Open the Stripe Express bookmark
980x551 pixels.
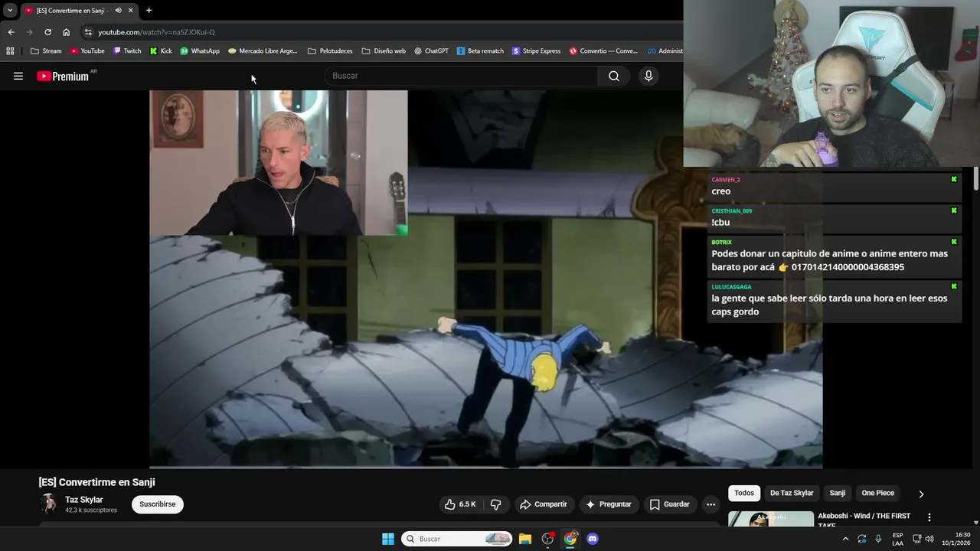(x=537, y=51)
